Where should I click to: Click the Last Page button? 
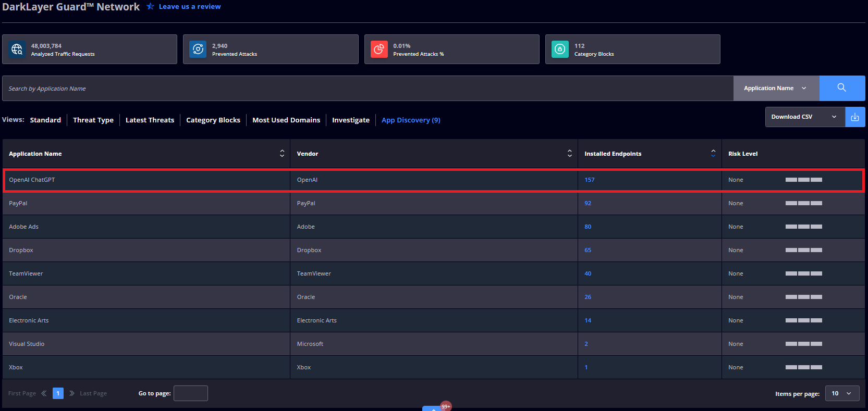93,393
